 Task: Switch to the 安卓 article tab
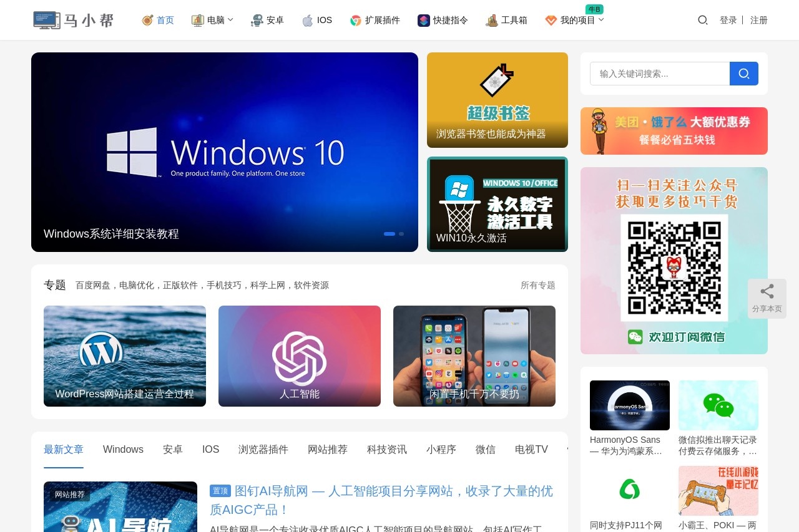(x=173, y=449)
